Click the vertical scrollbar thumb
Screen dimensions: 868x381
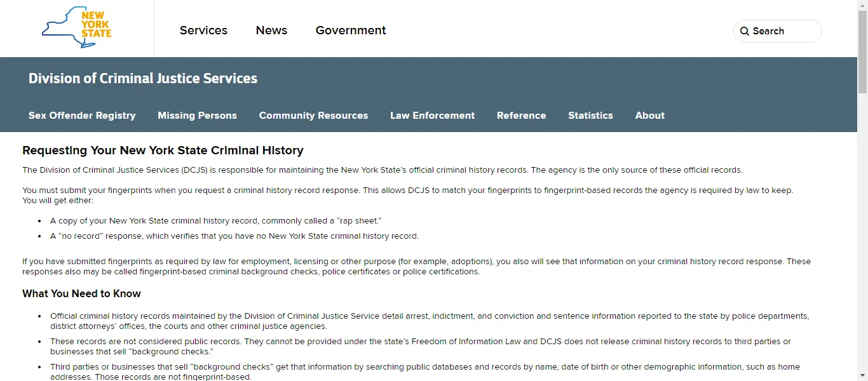click(x=862, y=51)
